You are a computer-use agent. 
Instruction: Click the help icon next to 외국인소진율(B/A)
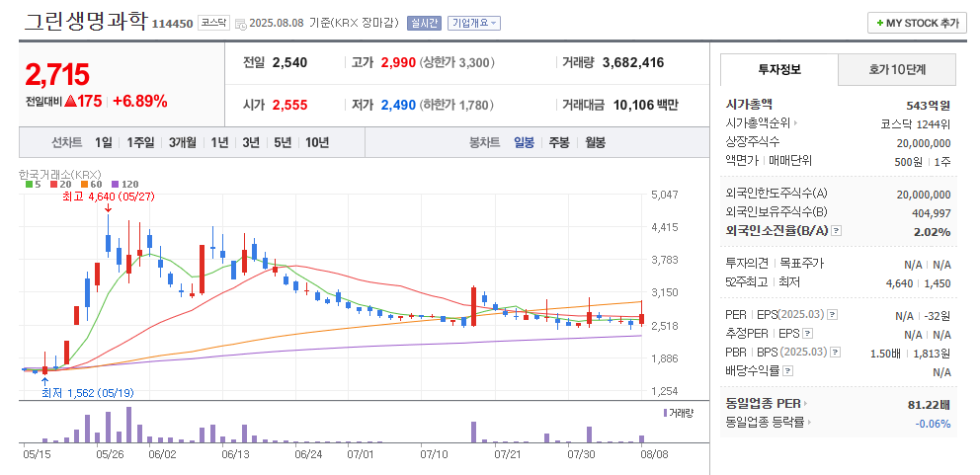[837, 231]
